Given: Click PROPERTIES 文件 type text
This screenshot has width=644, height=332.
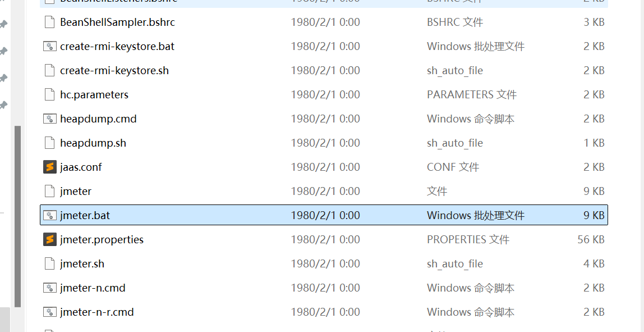Looking at the screenshot, I should (x=468, y=239).
